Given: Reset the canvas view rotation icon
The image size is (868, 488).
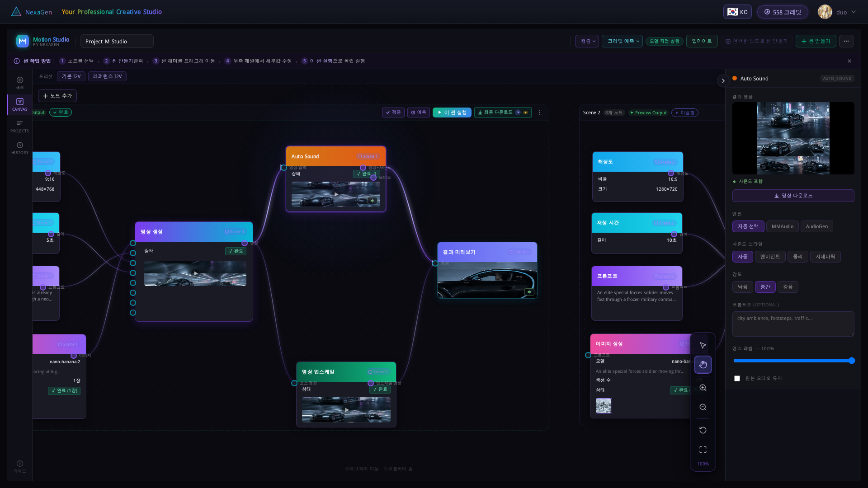Looking at the screenshot, I should click(x=703, y=430).
